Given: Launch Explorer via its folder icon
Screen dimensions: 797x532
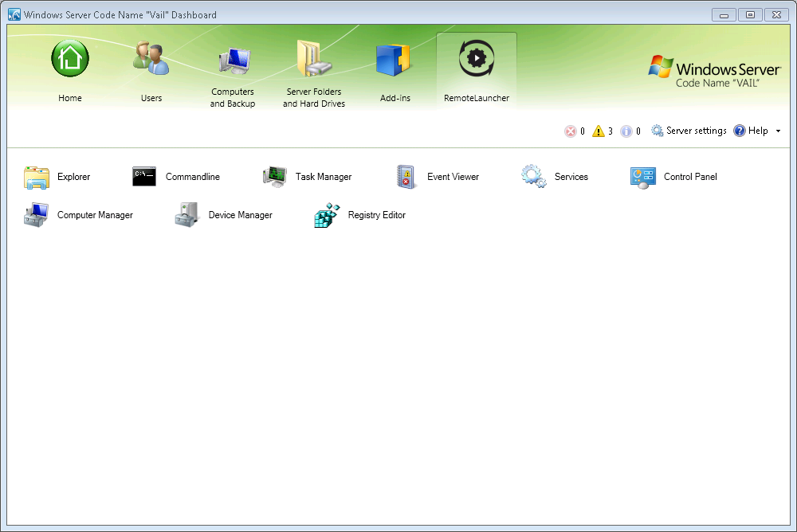Looking at the screenshot, I should [37, 178].
